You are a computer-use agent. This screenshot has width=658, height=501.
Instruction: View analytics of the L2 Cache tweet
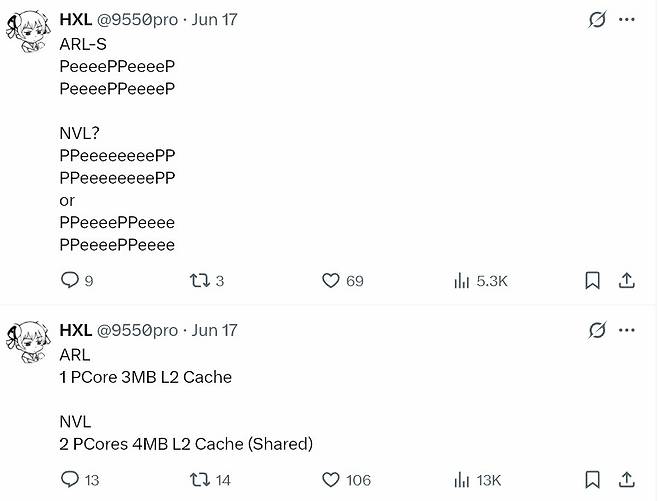pos(462,480)
